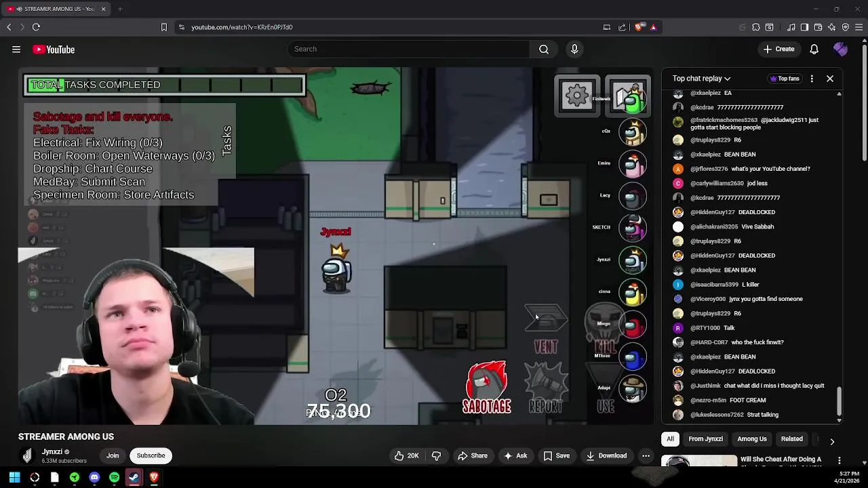Click the share page icon in address bar
The height and width of the screenshot is (488, 868).
click(621, 27)
